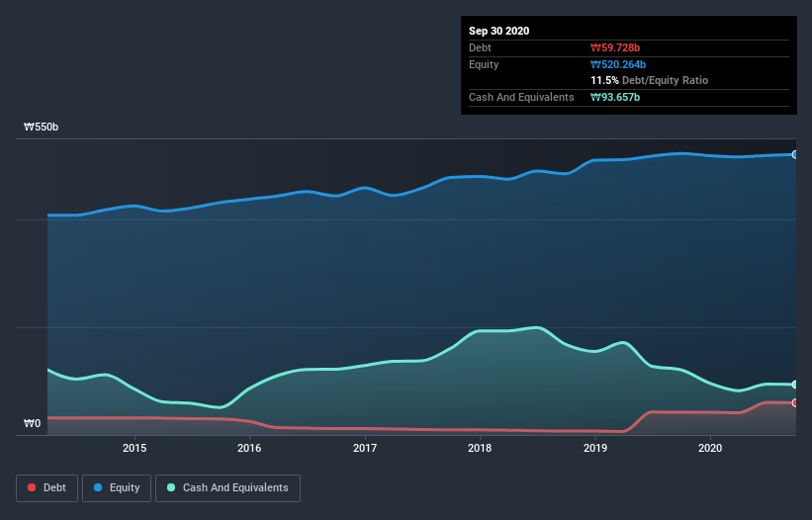Select the 2015 x-axis label
The image size is (812, 520).
(135, 448)
